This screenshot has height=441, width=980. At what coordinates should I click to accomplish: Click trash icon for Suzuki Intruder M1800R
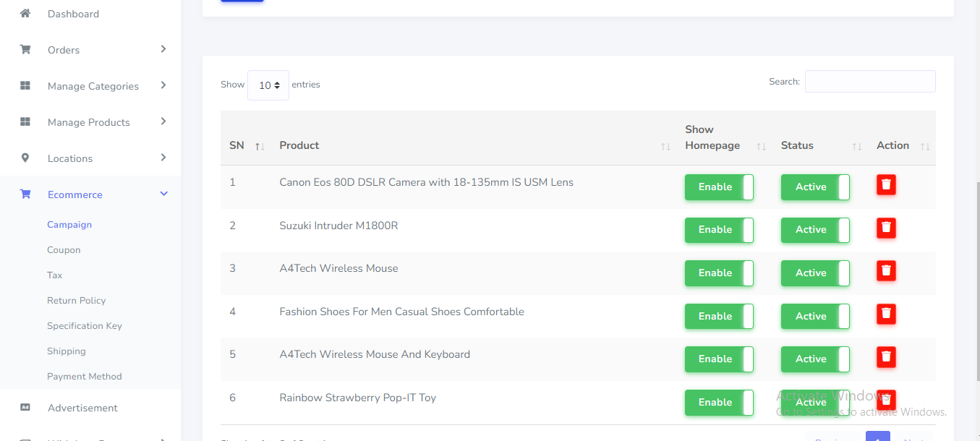point(886,228)
